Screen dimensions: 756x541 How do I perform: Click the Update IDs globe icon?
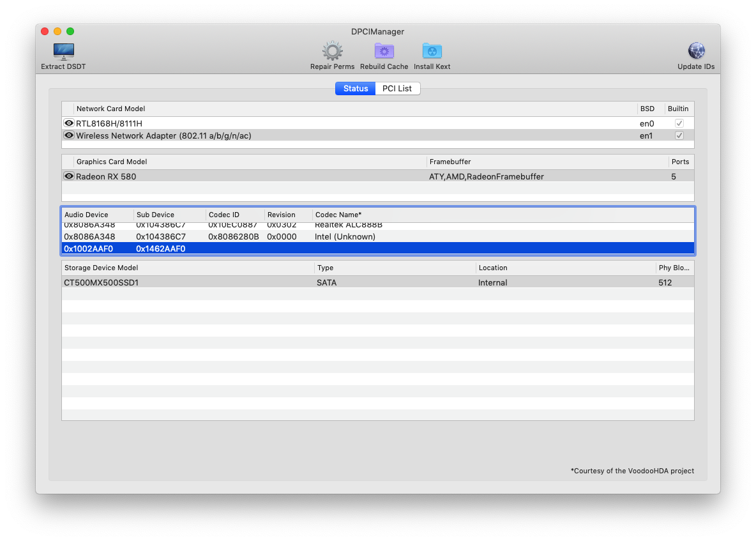(x=696, y=50)
